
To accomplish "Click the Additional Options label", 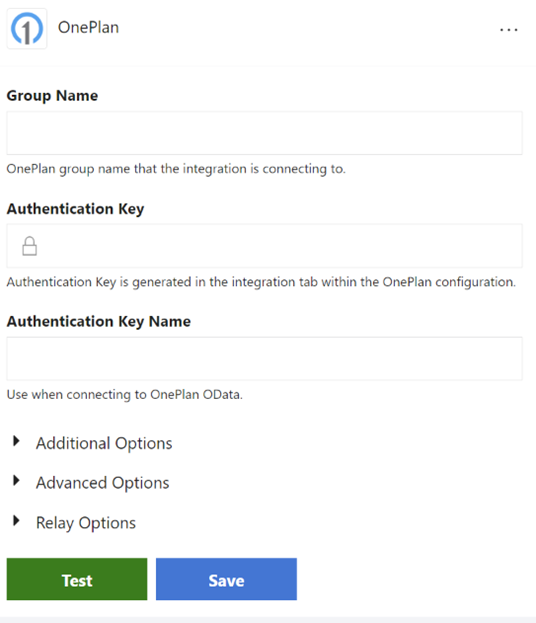I will pyautogui.click(x=104, y=443).
